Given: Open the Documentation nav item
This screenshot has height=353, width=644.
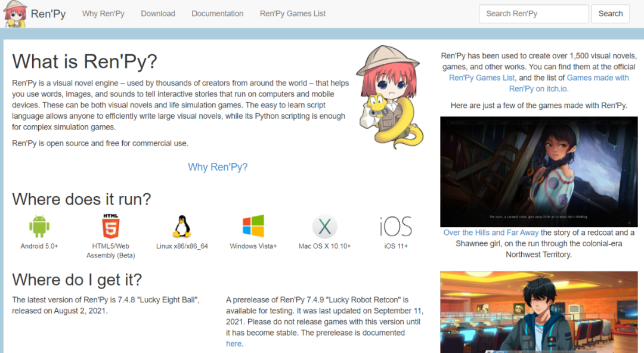Looking at the screenshot, I should tap(217, 14).
